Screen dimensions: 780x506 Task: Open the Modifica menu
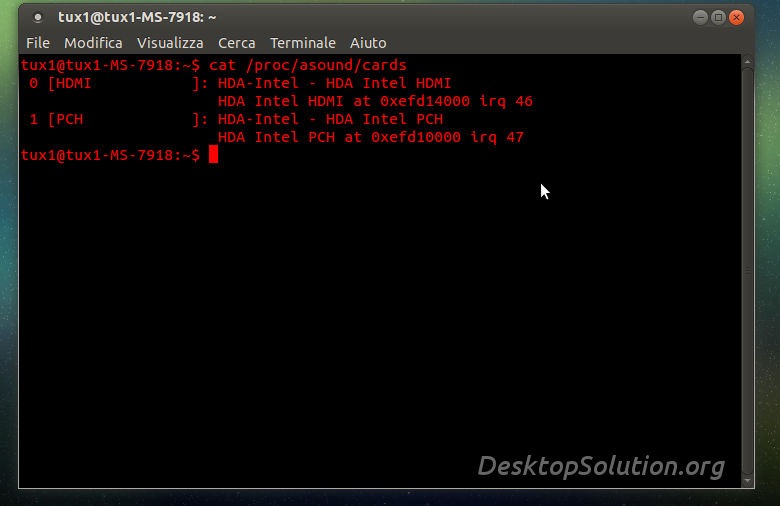point(93,43)
